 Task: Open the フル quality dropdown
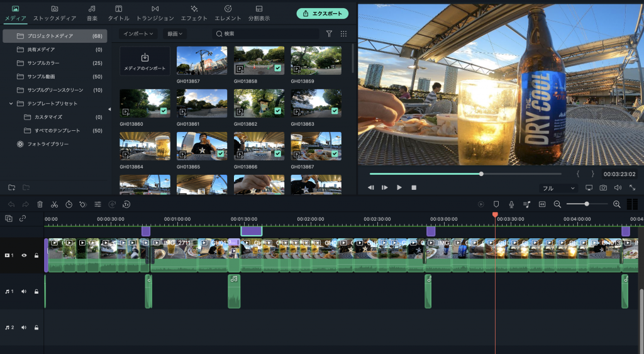tap(558, 188)
